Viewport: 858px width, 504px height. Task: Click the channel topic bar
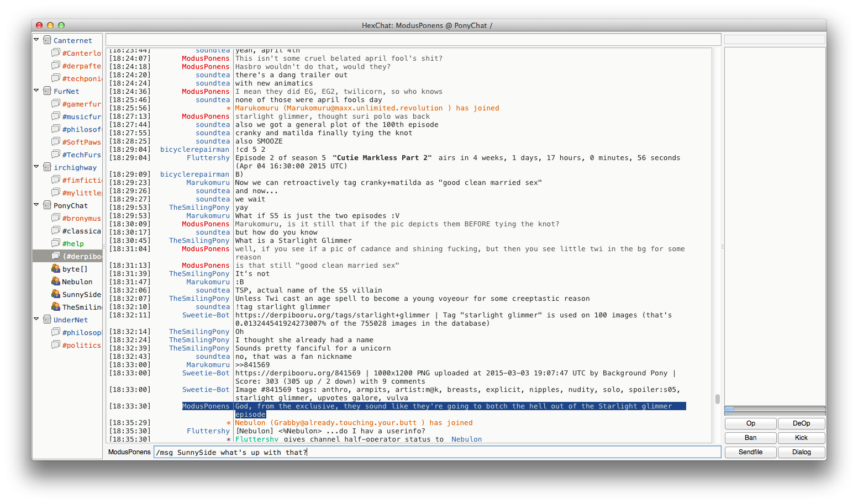click(413, 40)
